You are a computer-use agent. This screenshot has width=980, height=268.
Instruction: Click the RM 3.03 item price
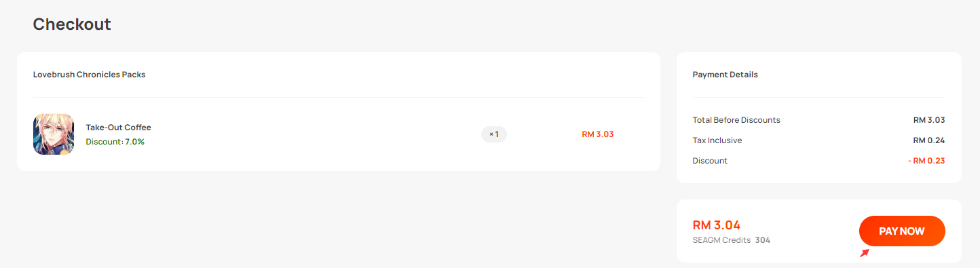pos(597,134)
